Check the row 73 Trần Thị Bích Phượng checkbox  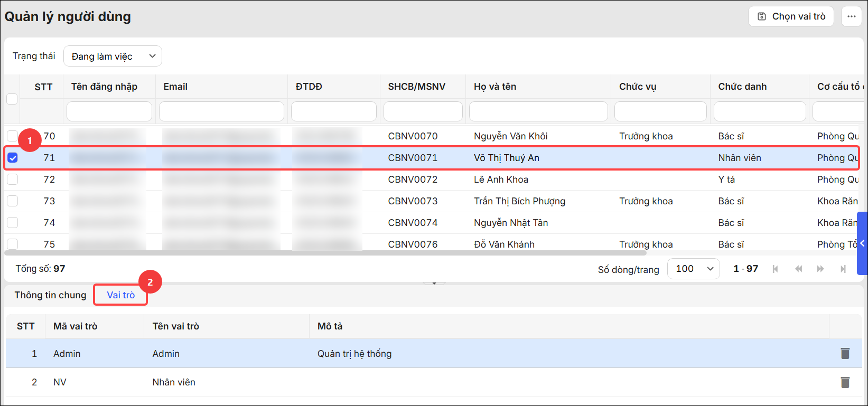click(x=12, y=201)
